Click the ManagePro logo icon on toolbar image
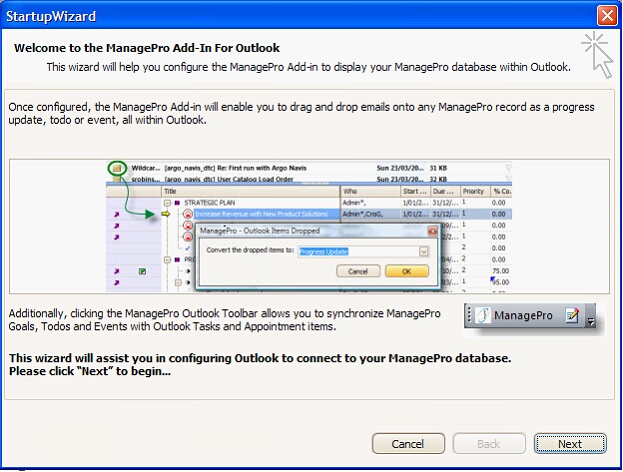The height and width of the screenshot is (472, 623). 483,315
